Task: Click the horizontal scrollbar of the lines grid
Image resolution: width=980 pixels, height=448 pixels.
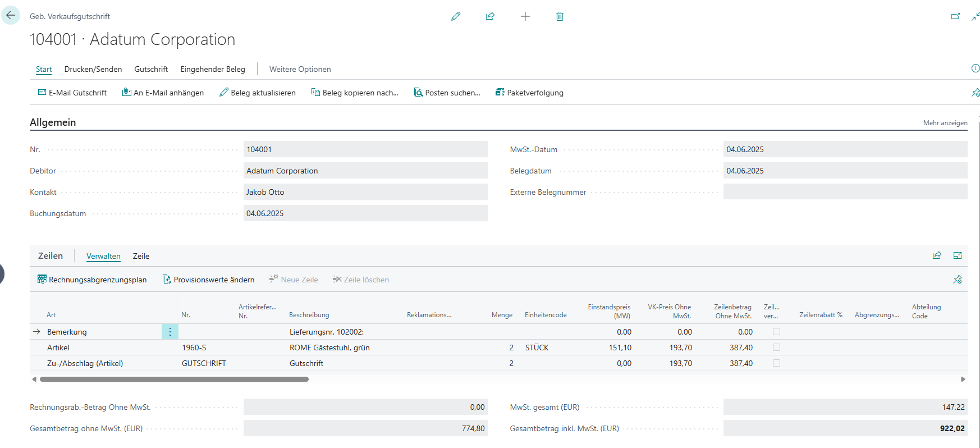Action: (x=174, y=379)
